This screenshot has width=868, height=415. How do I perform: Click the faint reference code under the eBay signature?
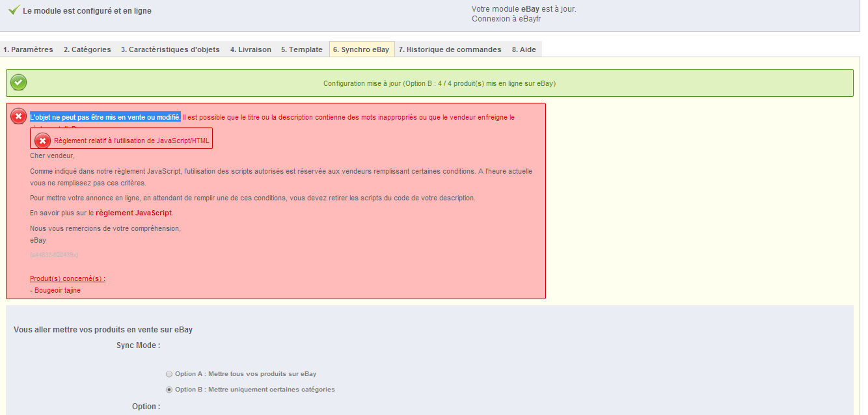[54, 255]
